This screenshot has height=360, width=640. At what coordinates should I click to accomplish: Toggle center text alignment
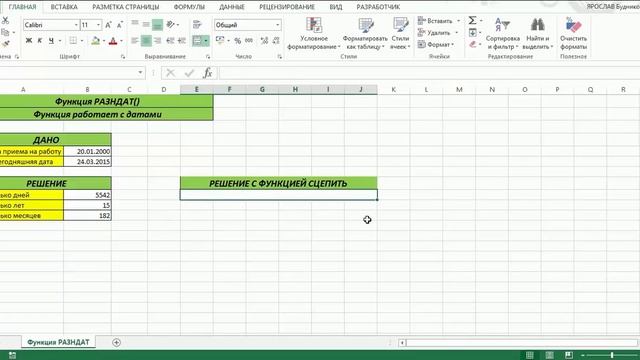146,40
